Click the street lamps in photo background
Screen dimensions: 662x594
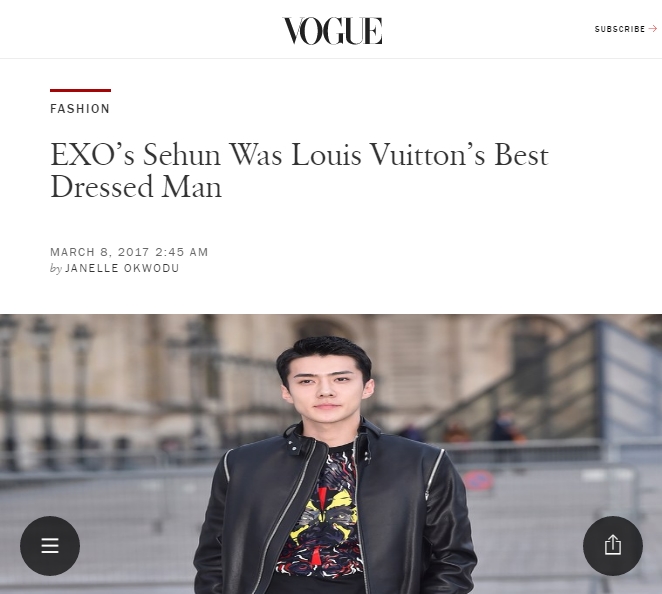44,393
